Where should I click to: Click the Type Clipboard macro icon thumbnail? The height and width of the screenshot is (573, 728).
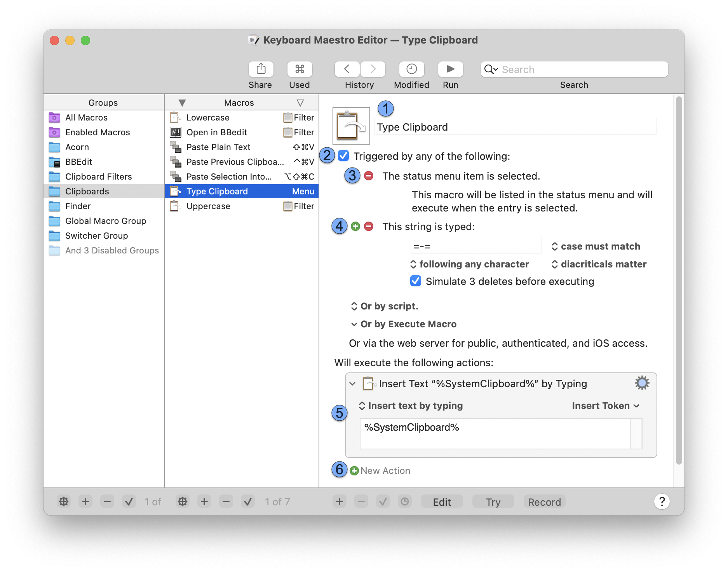tap(351, 126)
